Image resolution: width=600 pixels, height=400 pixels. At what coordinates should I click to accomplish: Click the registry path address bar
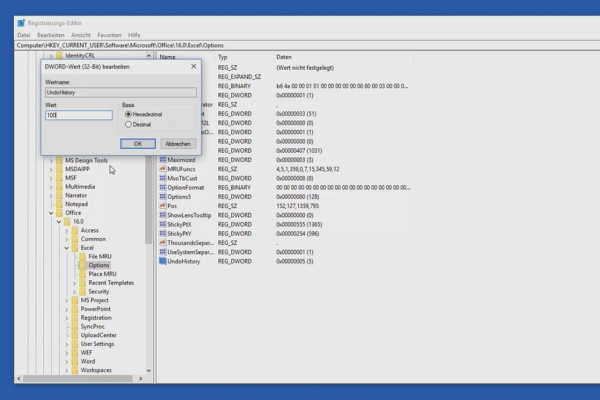pyautogui.click(x=306, y=45)
